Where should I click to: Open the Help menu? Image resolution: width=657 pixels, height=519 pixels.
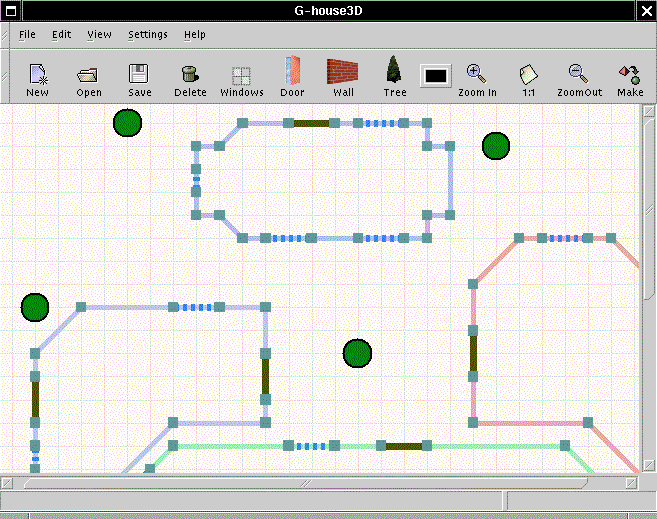tap(195, 34)
